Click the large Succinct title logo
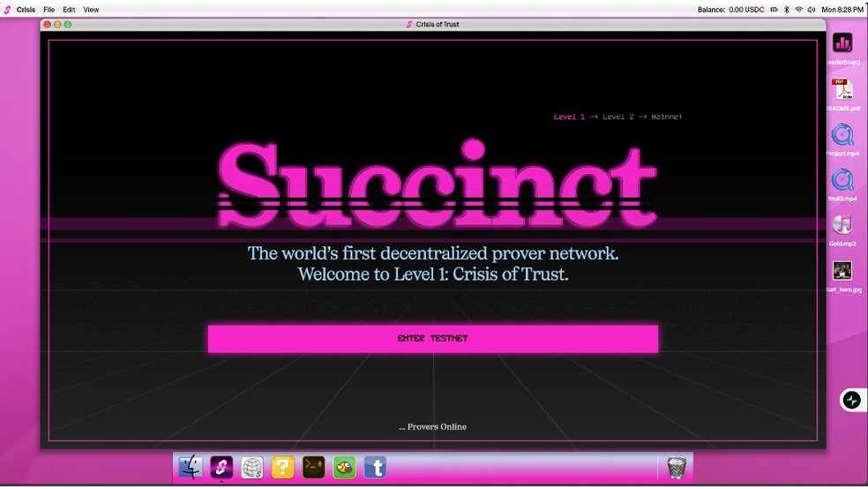Viewport: 868px width, 489px height. (x=438, y=184)
